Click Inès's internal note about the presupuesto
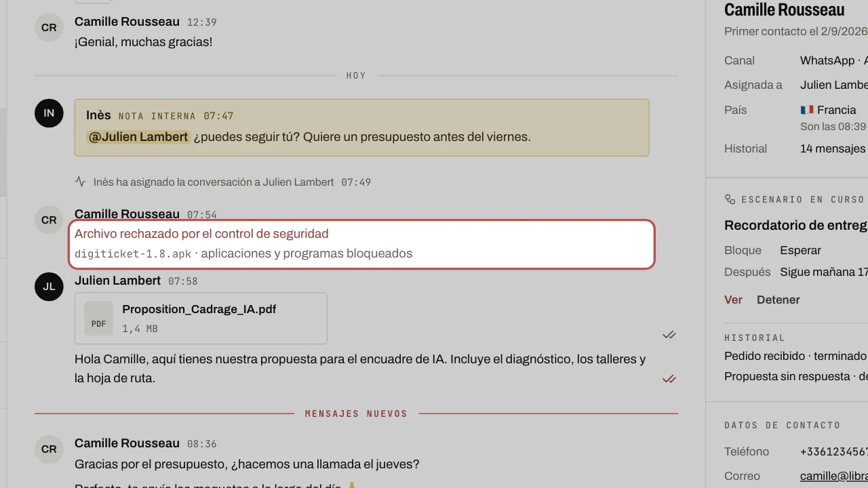Image resolution: width=868 pixels, height=488 pixels. point(361,127)
